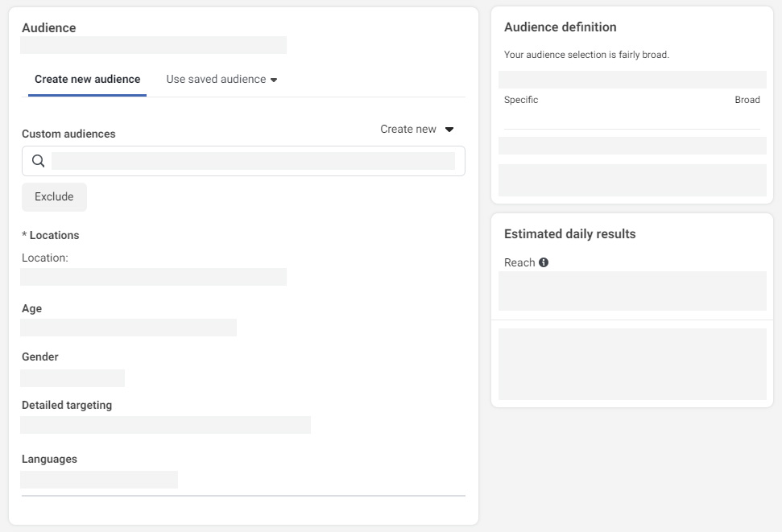Viewport: 782px width, 532px height.
Task: Click the Specific label on the gauge
Action: pyautogui.click(x=521, y=100)
